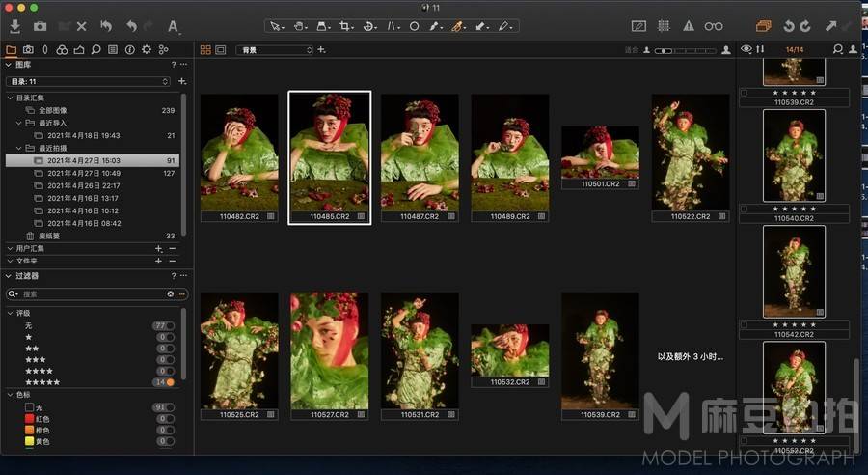This screenshot has width=868, height=475.
Task: Click the copy adjustments arrow icon
Action: pyautogui.click(x=831, y=26)
